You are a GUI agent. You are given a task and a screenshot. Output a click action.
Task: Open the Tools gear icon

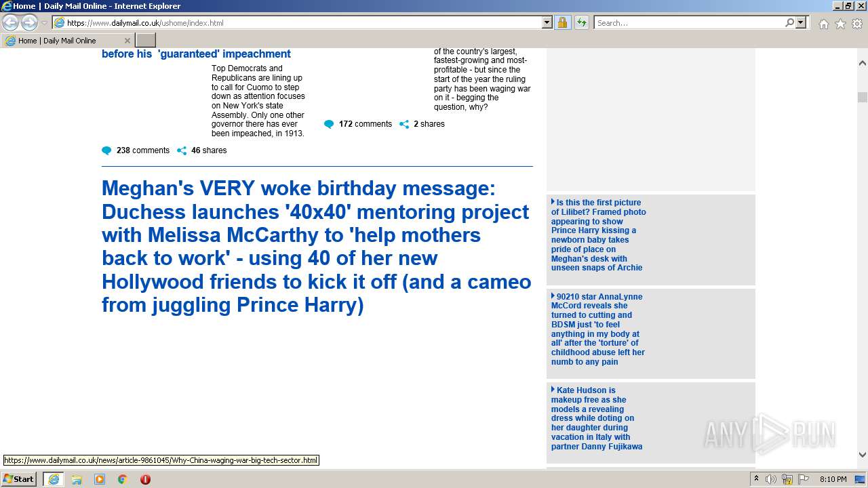click(x=857, y=24)
